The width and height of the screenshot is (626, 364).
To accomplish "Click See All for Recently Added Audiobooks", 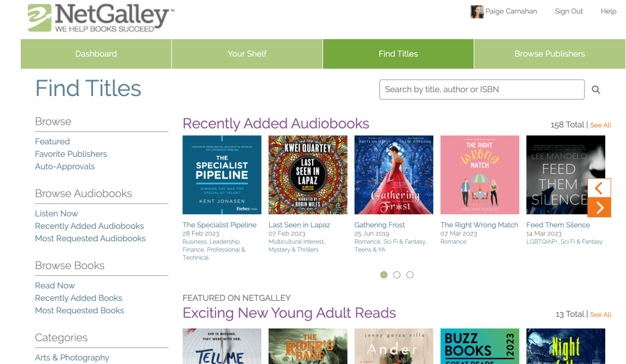I will point(600,125).
